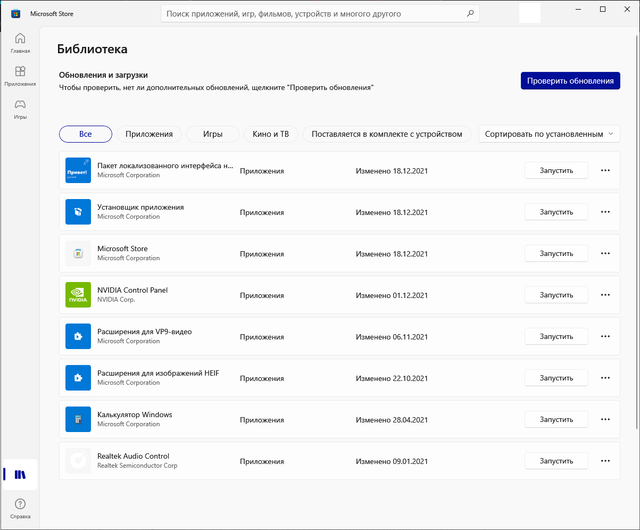Viewport: 640px width, 530px height.
Task: Open more options for Калькулятор Windows
Action: [605, 419]
